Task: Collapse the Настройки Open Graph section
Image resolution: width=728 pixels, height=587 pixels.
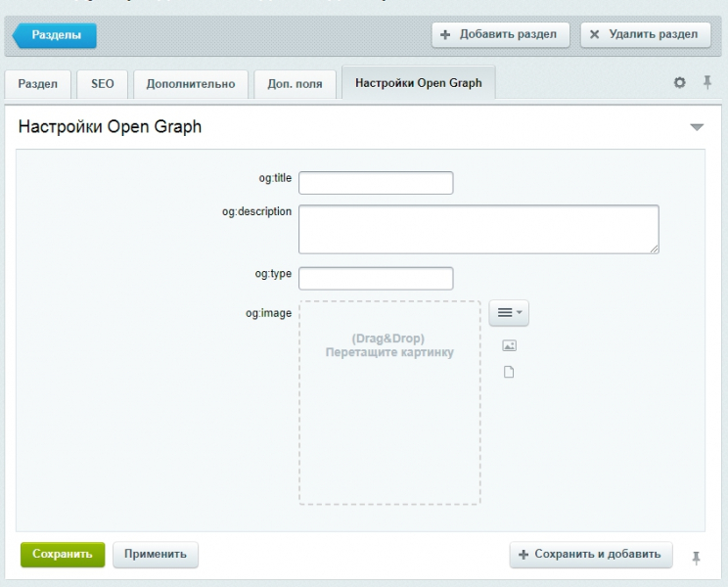Action: pyautogui.click(x=697, y=127)
